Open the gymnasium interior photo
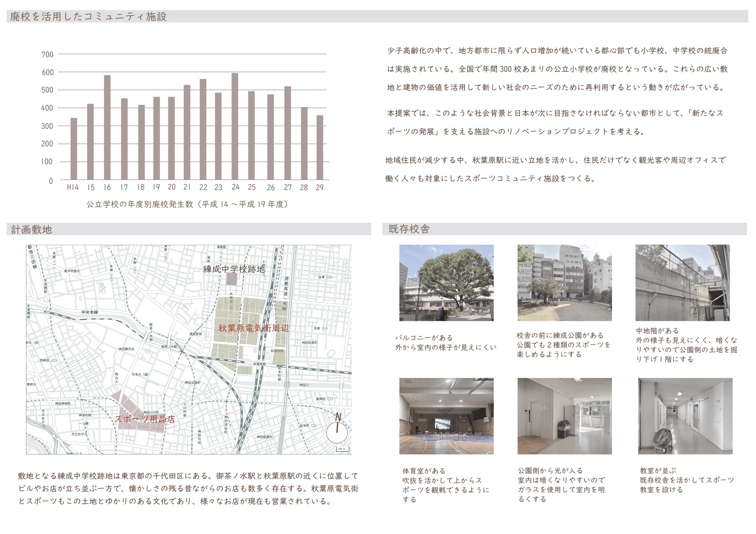This screenshot has width=756, height=534. (x=446, y=416)
